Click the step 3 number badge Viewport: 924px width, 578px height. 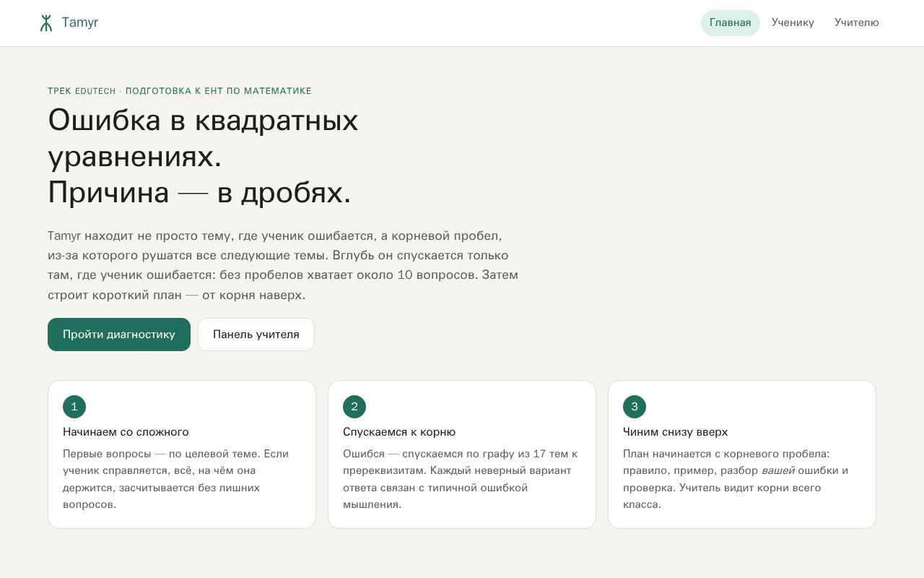(x=635, y=407)
